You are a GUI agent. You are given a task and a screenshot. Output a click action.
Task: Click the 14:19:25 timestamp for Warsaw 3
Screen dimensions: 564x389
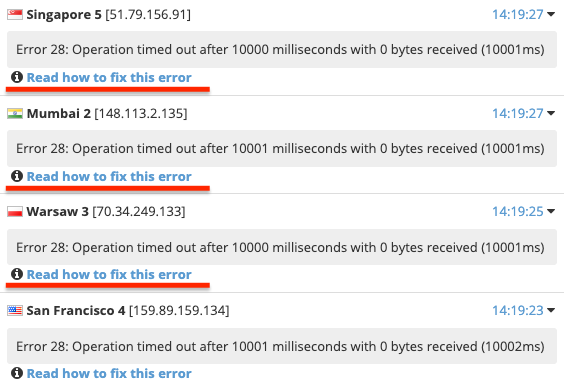coord(518,211)
